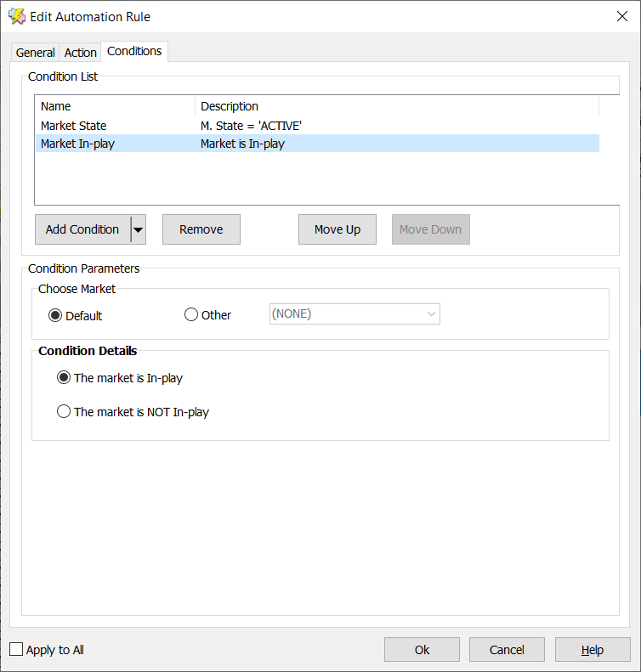Select 'The market is In-play' option
The width and height of the screenshot is (641, 672).
(x=64, y=378)
